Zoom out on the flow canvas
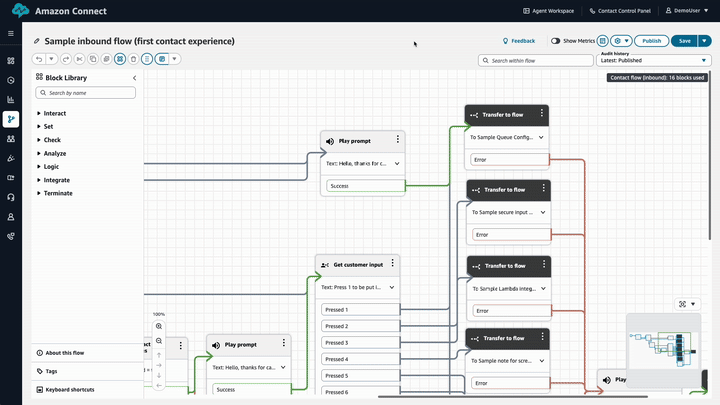Image resolution: width=720 pixels, height=405 pixels. click(x=159, y=340)
